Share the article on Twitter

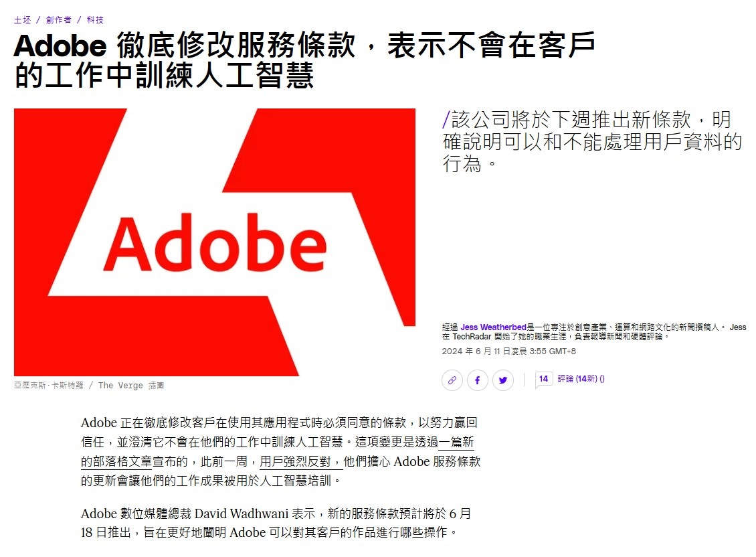(503, 380)
